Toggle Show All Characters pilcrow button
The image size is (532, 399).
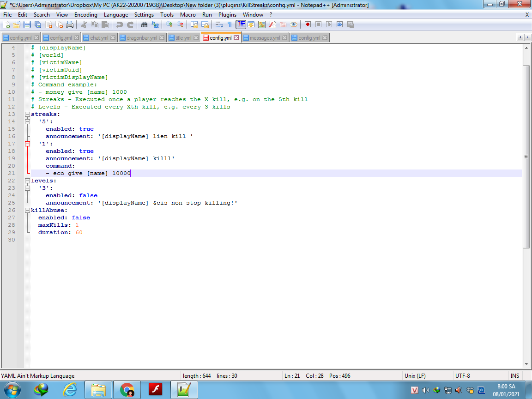coord(230,24)
